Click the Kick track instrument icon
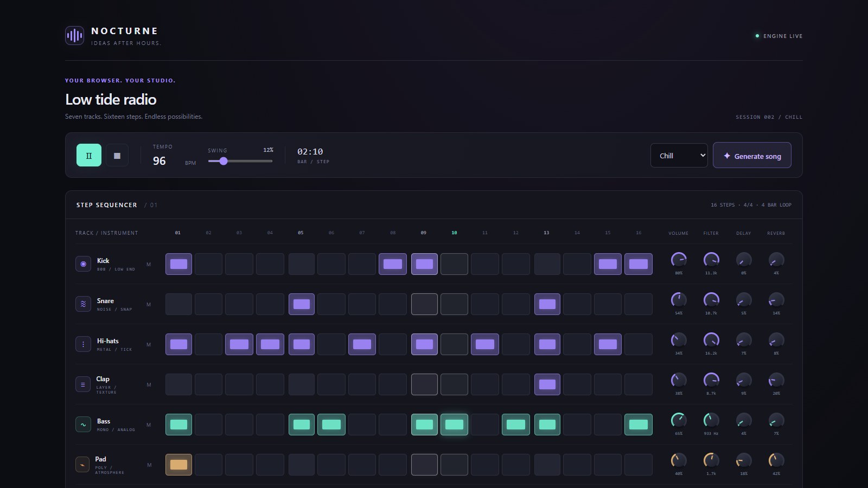This screenshot has width=868, height=488. 83,264
